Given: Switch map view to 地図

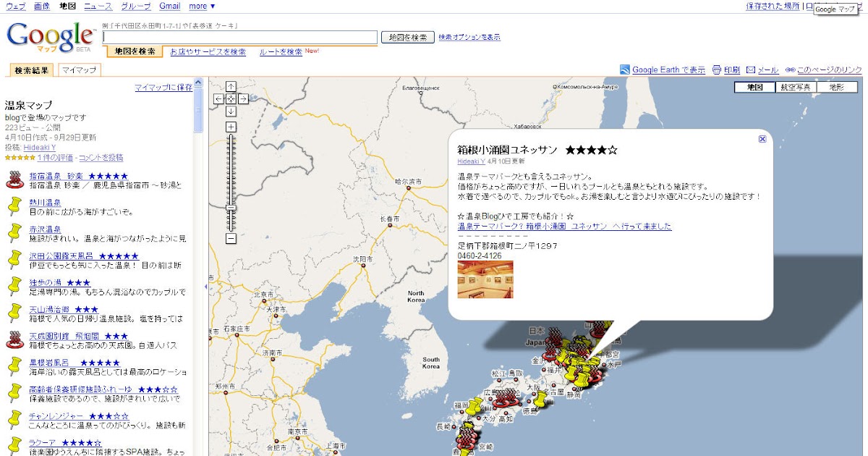Looking at the screenshot, I should [x=754, y=87].
